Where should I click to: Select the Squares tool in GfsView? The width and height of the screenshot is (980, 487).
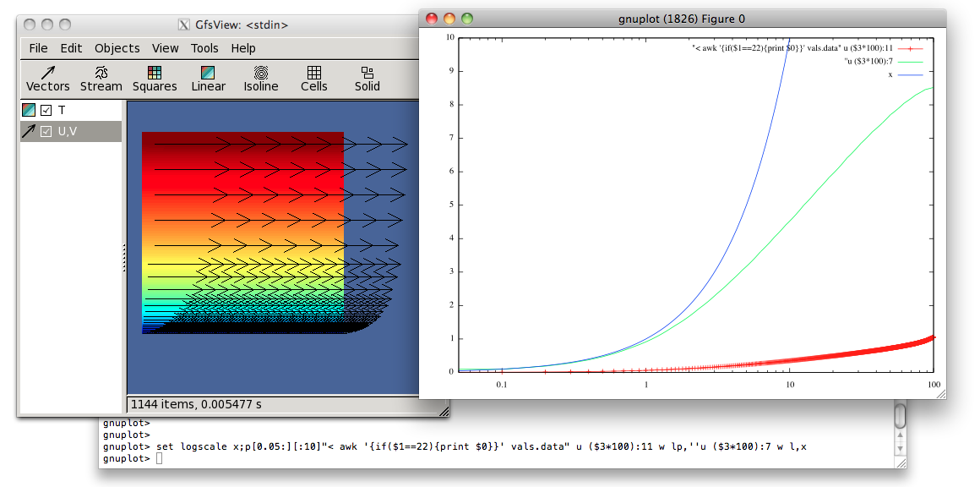[x=155, y=79]
